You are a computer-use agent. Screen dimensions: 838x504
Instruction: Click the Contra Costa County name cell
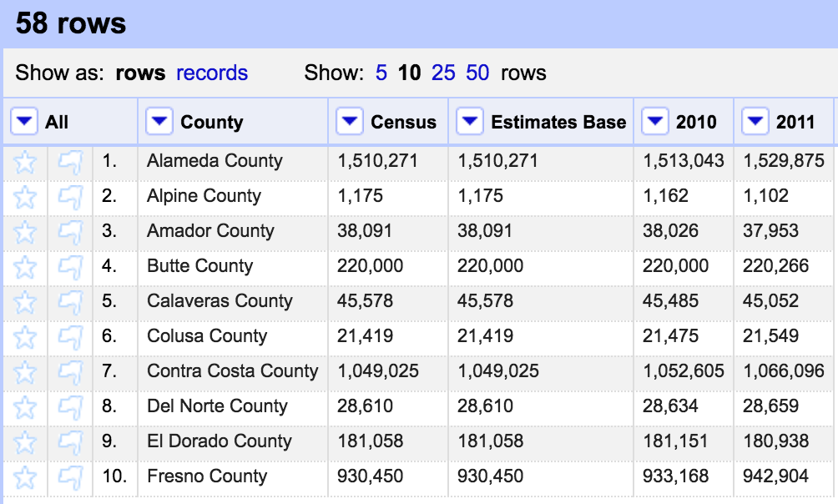coord(232,371)
